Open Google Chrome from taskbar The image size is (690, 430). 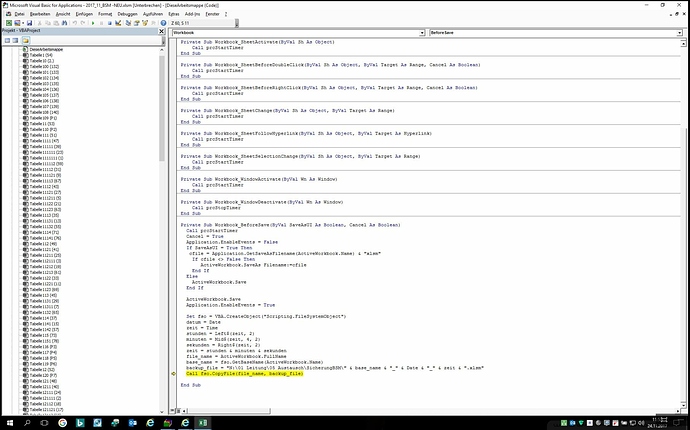pyautogui.click(x=62, y=423)
